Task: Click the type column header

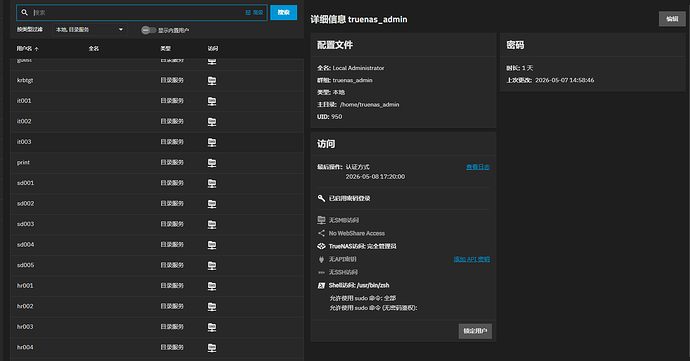Action: click(165, 49)
